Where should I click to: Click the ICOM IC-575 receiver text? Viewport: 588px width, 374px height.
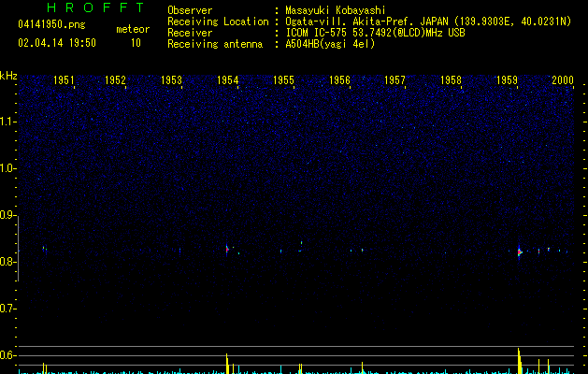(x=375, y=33)
